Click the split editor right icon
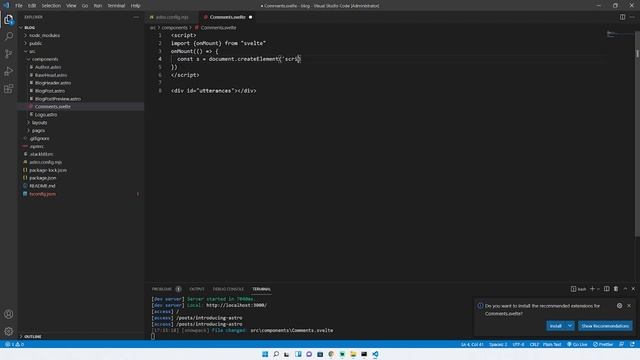Viewport: 640px width, 360px height. (622, 17)
